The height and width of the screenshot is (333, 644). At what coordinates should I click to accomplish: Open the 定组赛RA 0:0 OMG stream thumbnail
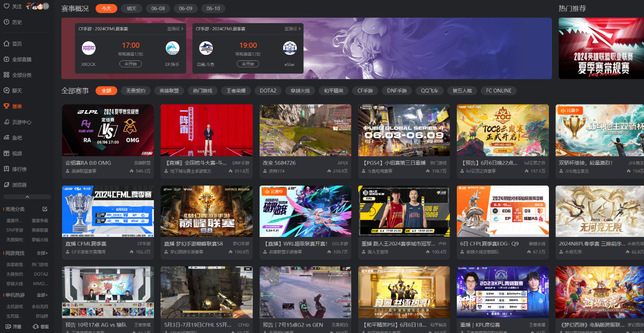coord(108,130)
